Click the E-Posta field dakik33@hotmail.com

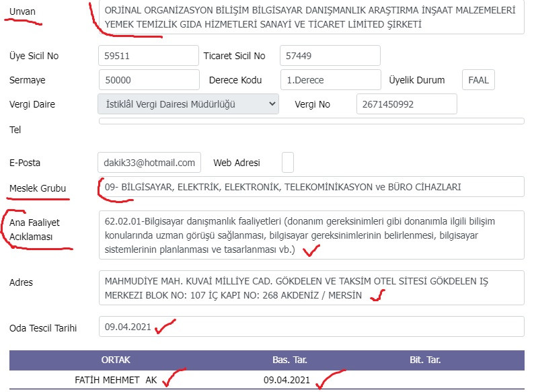(x=149, y=163)
